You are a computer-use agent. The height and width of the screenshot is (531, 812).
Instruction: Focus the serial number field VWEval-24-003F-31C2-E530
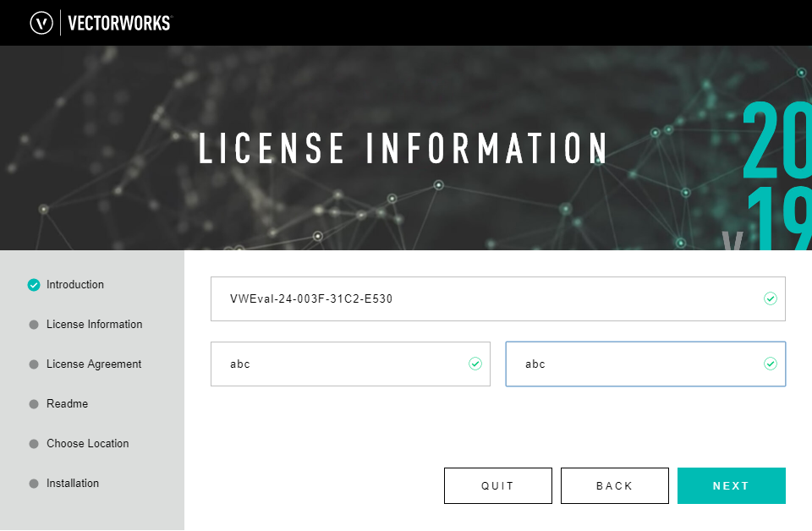(497, 298)
